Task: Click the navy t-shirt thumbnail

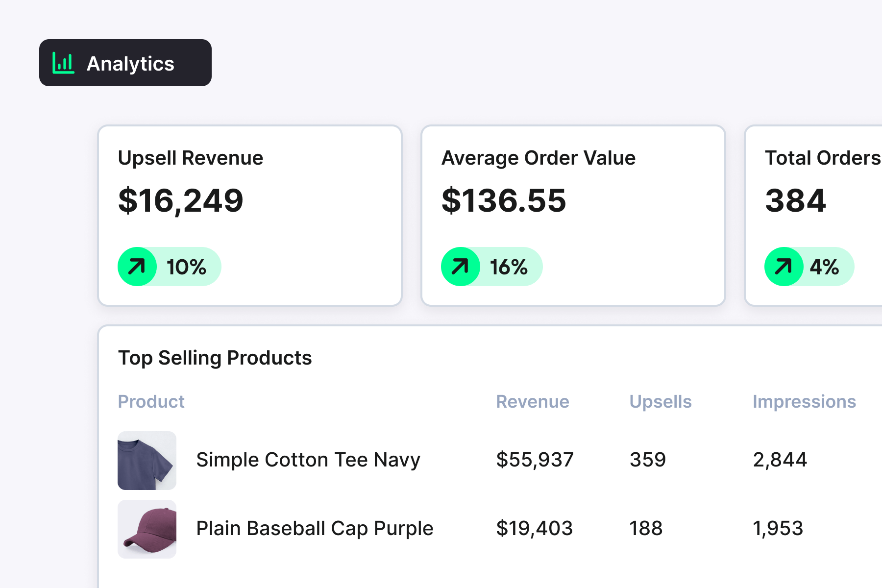Action: pos(147,460)
